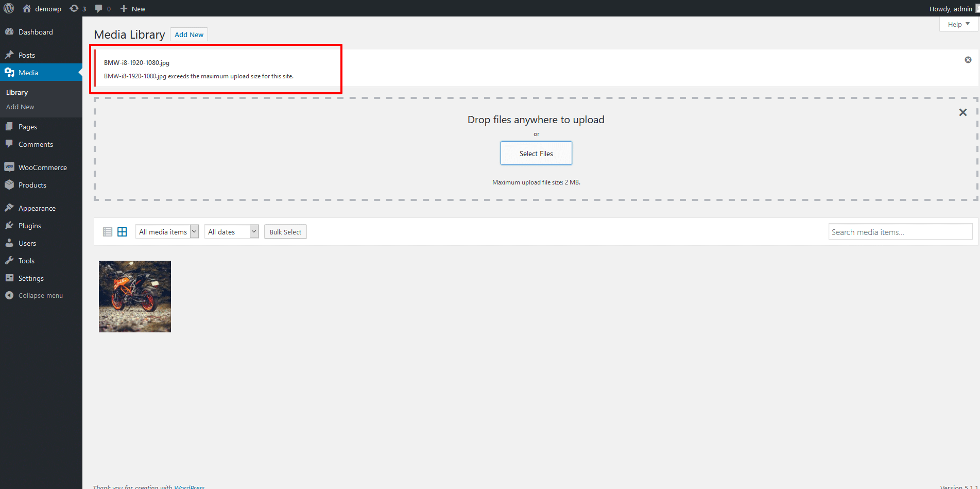Viewport: 980px width, 489px height.
Task: Click the Tools wrench icon
Action: pyautogui.click(x=9, y=260)
